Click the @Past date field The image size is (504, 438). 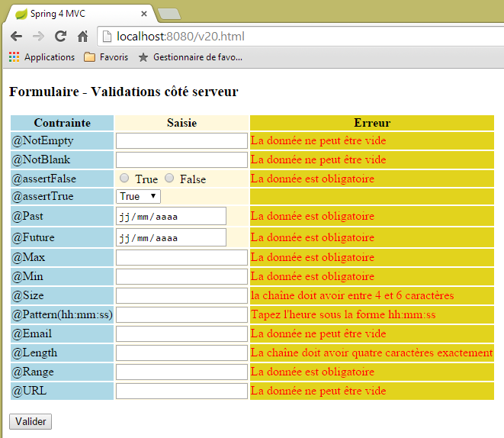tap(171, 217)
